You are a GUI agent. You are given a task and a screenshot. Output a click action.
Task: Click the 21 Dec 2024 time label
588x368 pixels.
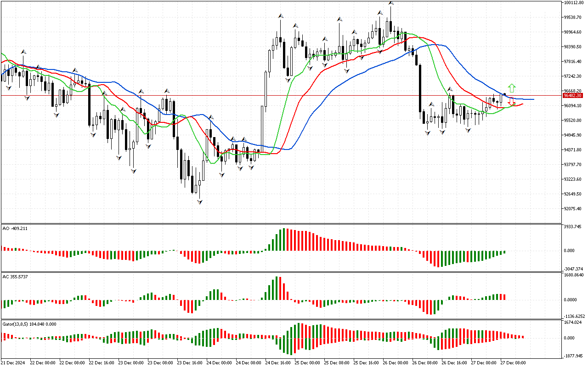pyautogui.click(x=13, y=363)
